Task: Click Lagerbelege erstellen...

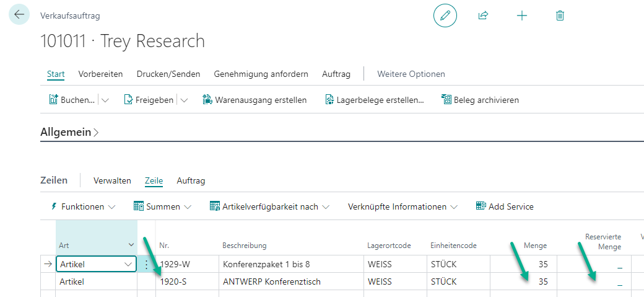Action: click(x=375, y=100)
